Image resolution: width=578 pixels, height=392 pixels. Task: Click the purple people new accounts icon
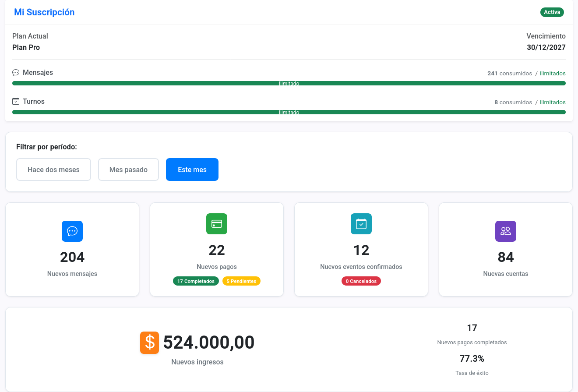506,231
